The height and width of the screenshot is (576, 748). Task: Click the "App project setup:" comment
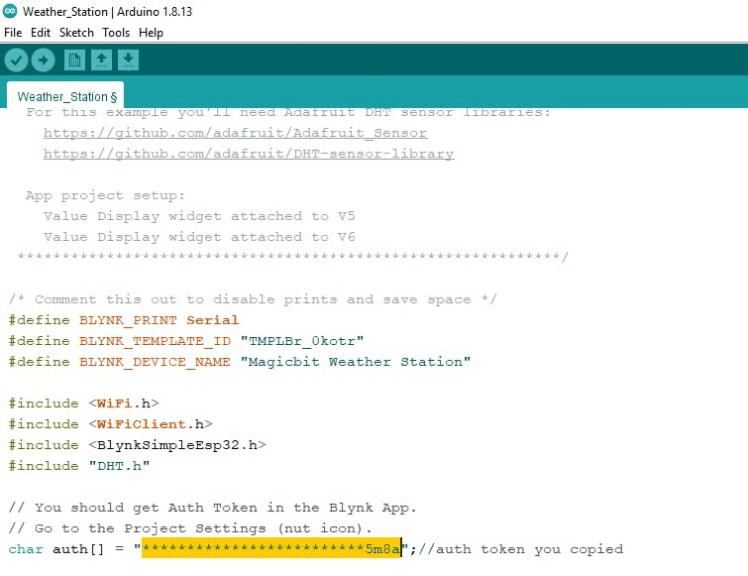coord(105,195)
